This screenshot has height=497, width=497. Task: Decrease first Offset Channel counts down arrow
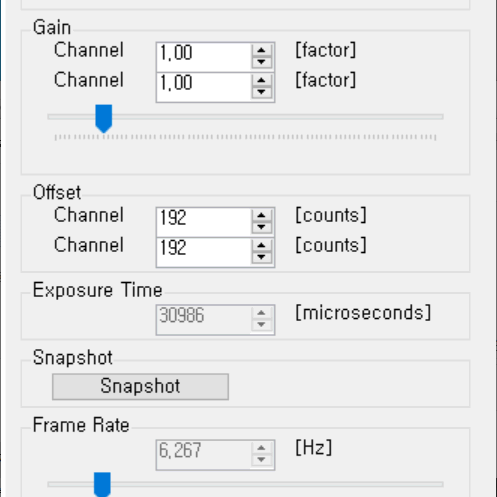(x=261, y=227)
